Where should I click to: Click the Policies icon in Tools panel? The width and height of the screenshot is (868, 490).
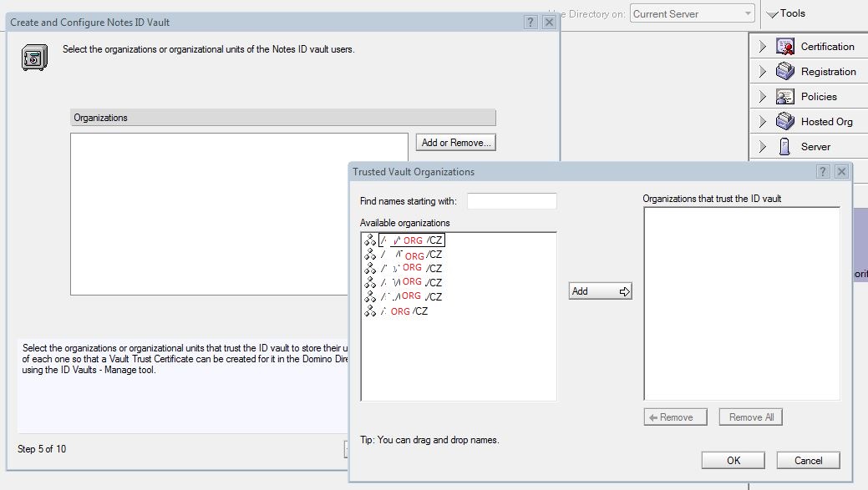(785, 96)
